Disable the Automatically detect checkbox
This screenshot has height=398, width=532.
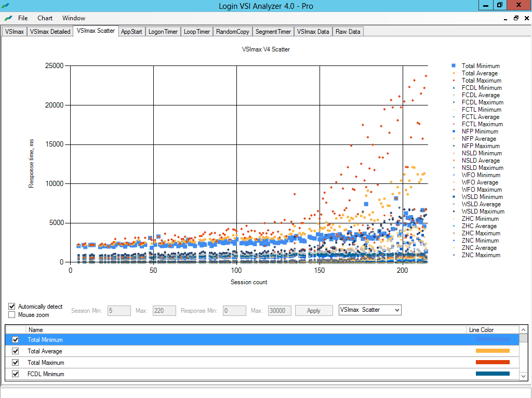point(12,307)
